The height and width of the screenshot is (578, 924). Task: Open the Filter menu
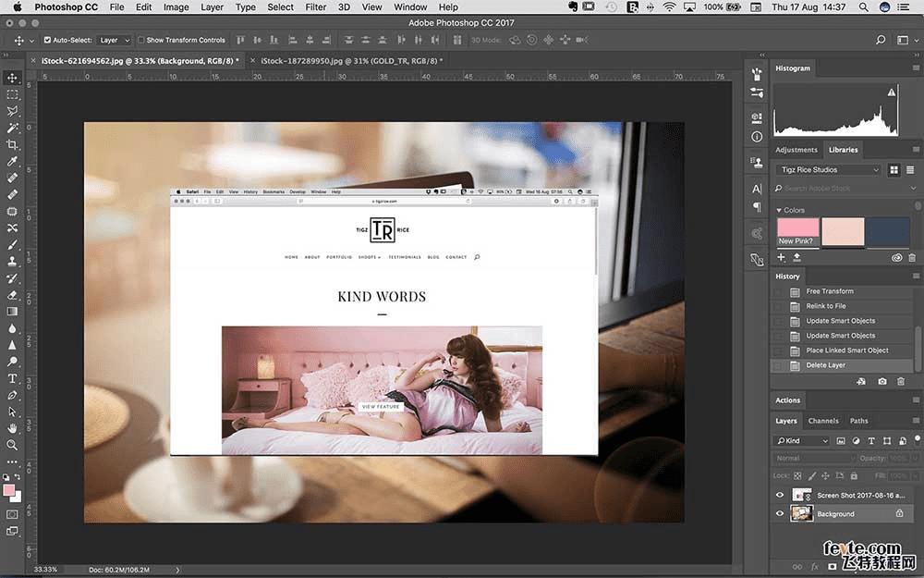pyautogui.click(x=316, y=7)
